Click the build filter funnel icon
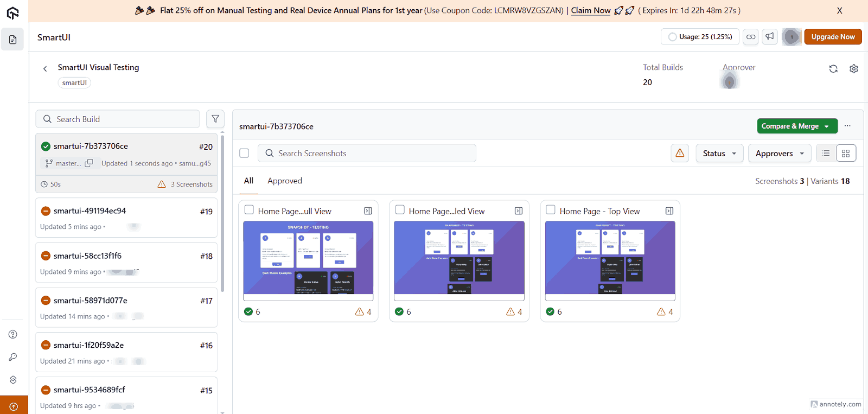This screenshot has width=868, height=414. pyautogui.click(x=215, y=119)
